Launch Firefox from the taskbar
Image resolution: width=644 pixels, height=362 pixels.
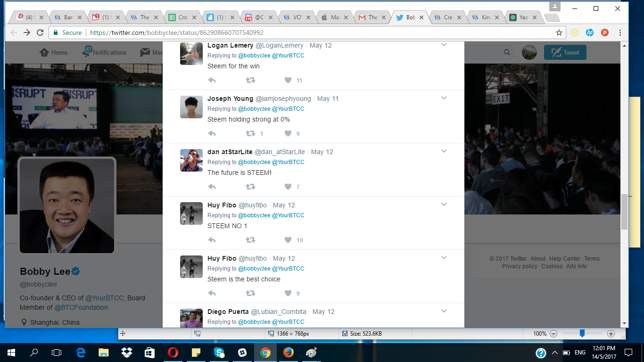[288, 353]
